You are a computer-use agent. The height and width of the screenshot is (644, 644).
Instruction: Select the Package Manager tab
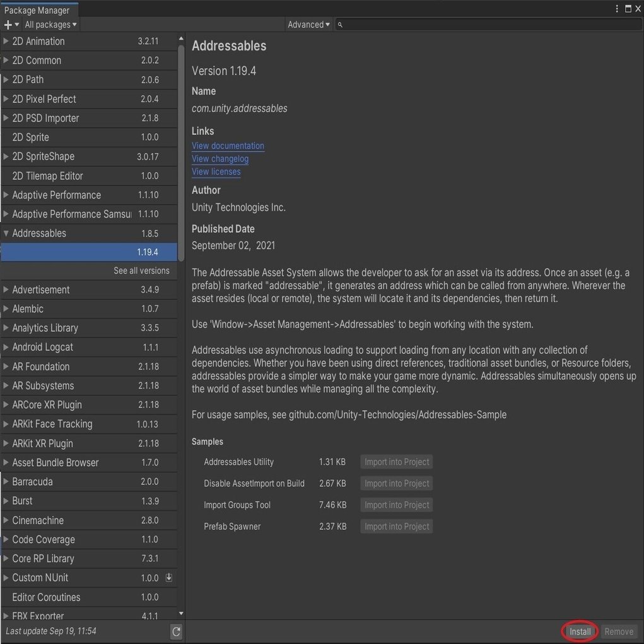pos(38,10)
